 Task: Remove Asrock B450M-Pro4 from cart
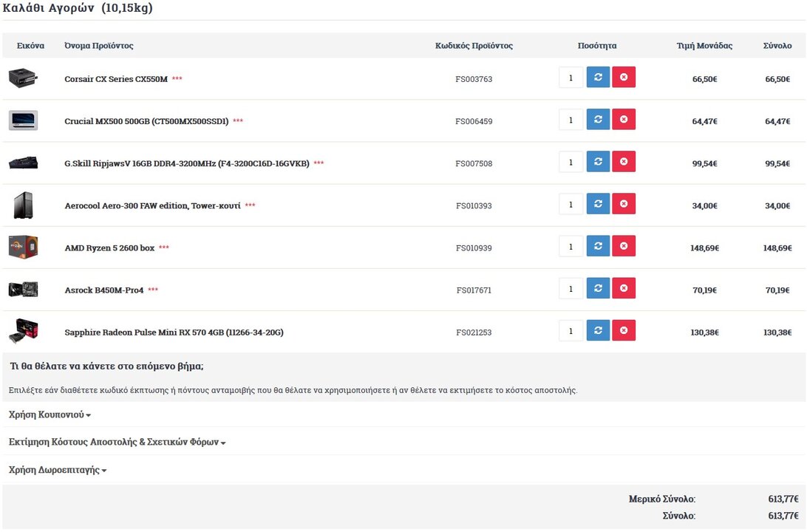pos(624,288)
